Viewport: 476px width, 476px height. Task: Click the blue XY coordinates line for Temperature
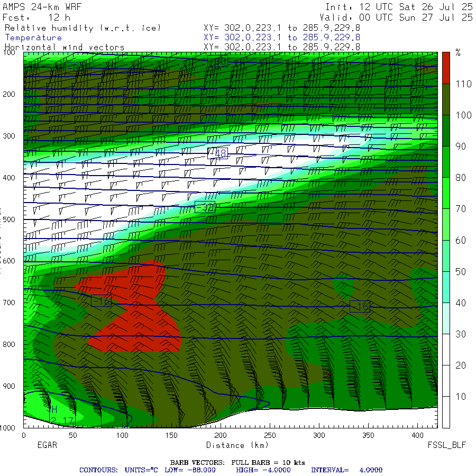[282, 38]
